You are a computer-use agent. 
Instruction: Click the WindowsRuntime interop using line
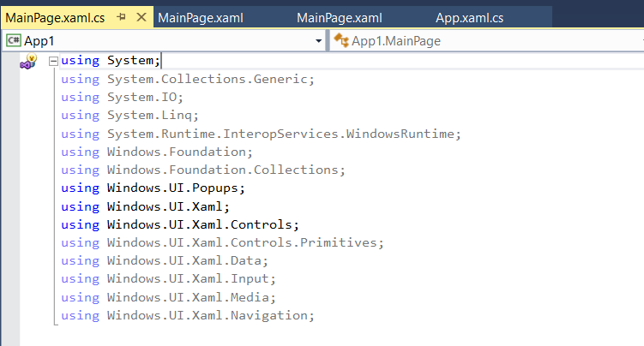coord(262,134)
